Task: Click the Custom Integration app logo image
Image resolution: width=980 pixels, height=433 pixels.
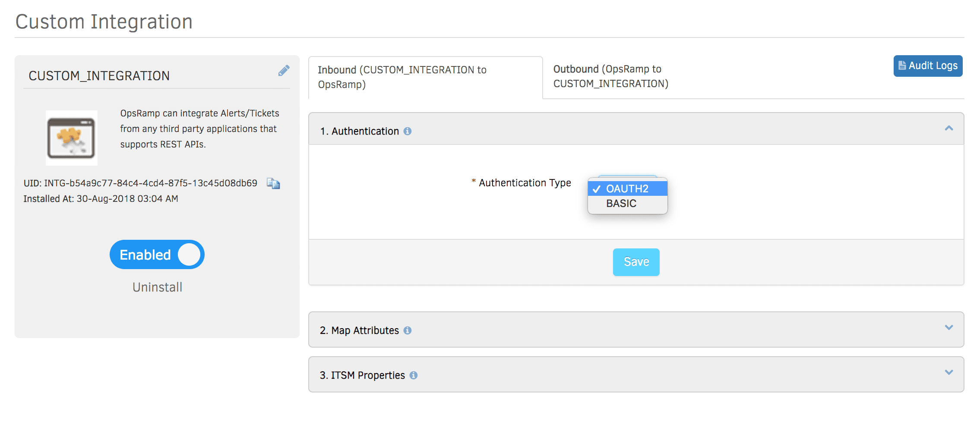Action: coord(71,138)
